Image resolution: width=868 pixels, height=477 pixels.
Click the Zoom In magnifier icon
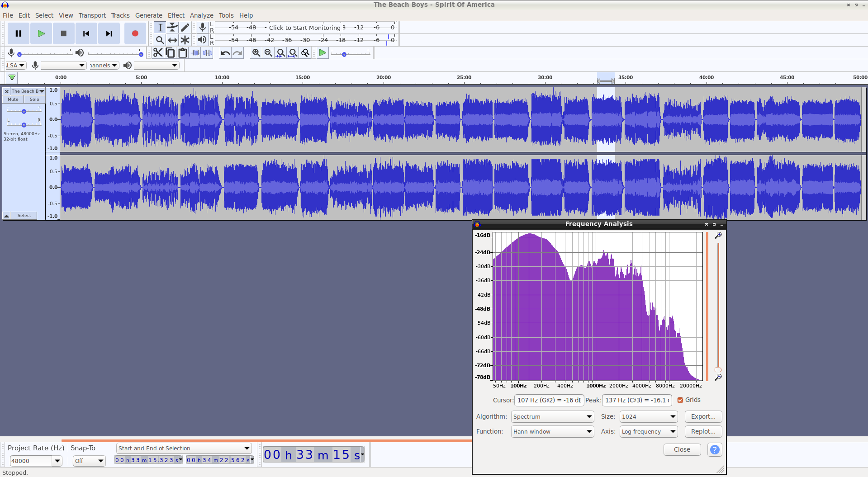(256, 53)
